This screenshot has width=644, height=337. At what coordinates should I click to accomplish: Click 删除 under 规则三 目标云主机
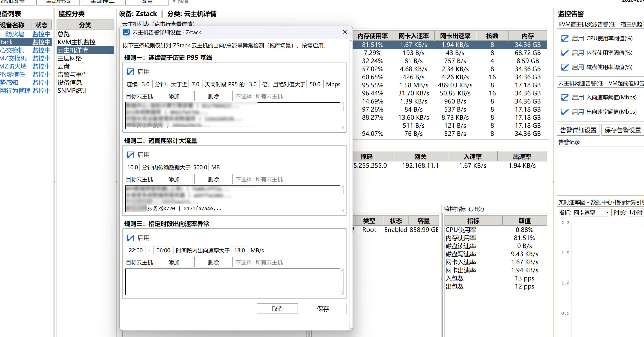click(x=213, y=262)
